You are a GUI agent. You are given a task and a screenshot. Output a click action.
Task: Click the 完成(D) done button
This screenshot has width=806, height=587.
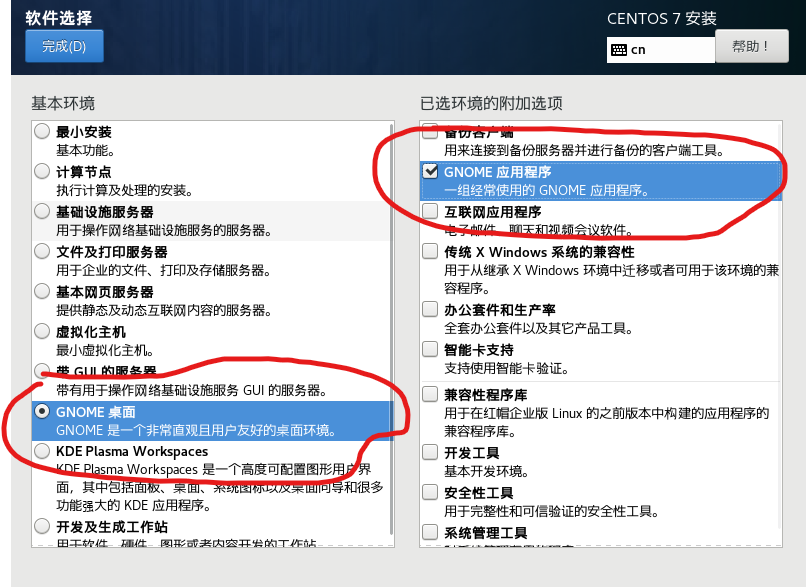coord(64,46)
